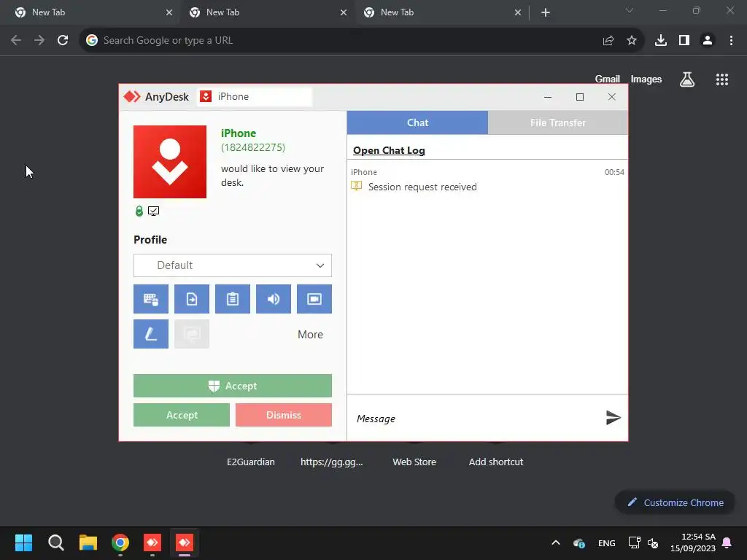Toggle session recording permission

[314, 299]
